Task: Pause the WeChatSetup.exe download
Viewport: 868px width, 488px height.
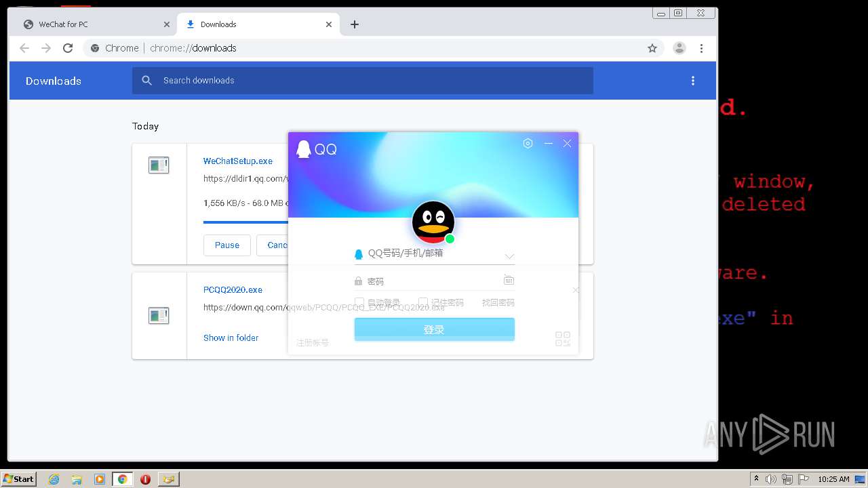Action: pos(227,245)
